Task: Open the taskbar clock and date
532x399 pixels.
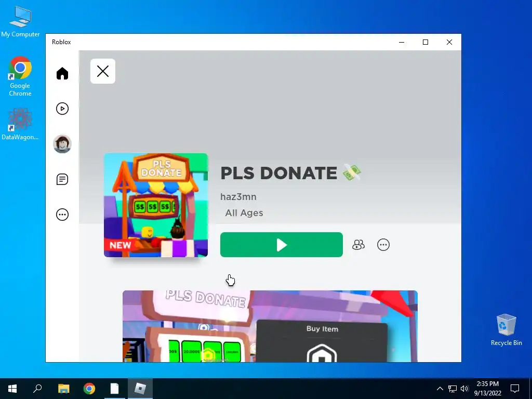Action: point(487,389)
